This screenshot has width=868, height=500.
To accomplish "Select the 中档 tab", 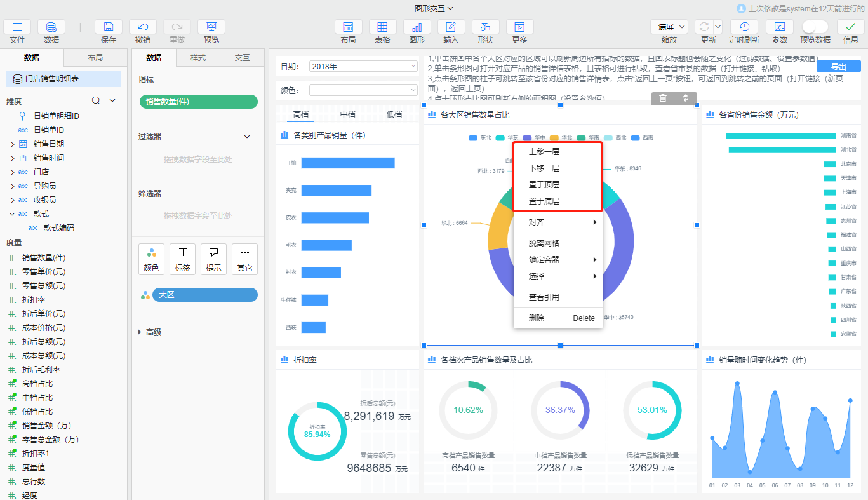I will pos(347,114).
